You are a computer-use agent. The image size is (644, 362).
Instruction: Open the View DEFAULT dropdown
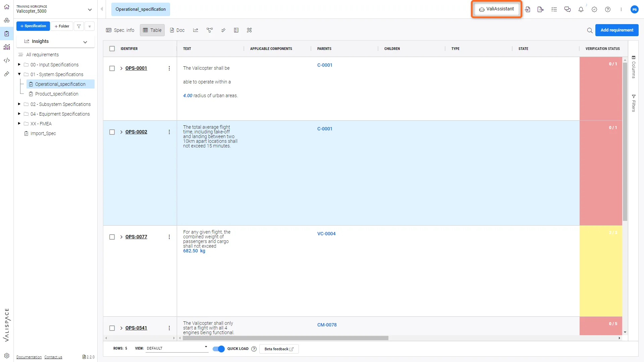177,348
